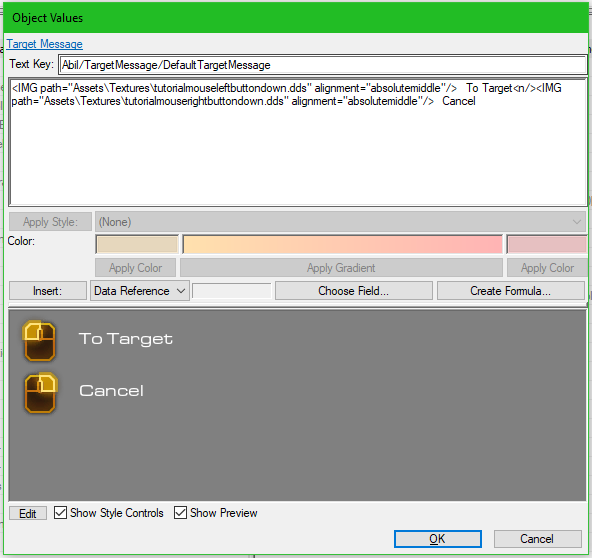Click the Apply Gradient button
This screenshot has width=592, height=558.
pyautogui.click(x=341, y=268)
